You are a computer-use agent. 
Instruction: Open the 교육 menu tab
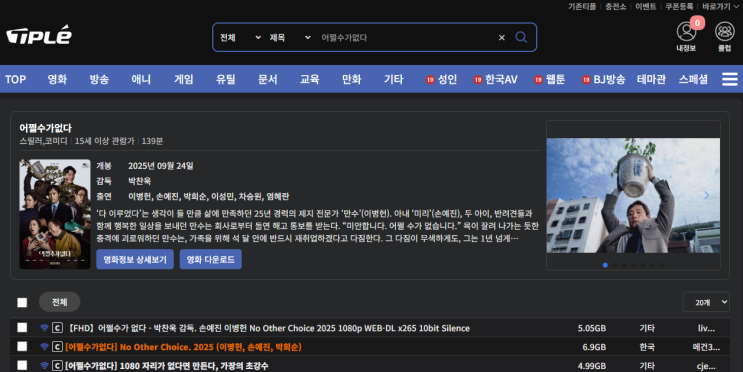[x=309, y=79]
